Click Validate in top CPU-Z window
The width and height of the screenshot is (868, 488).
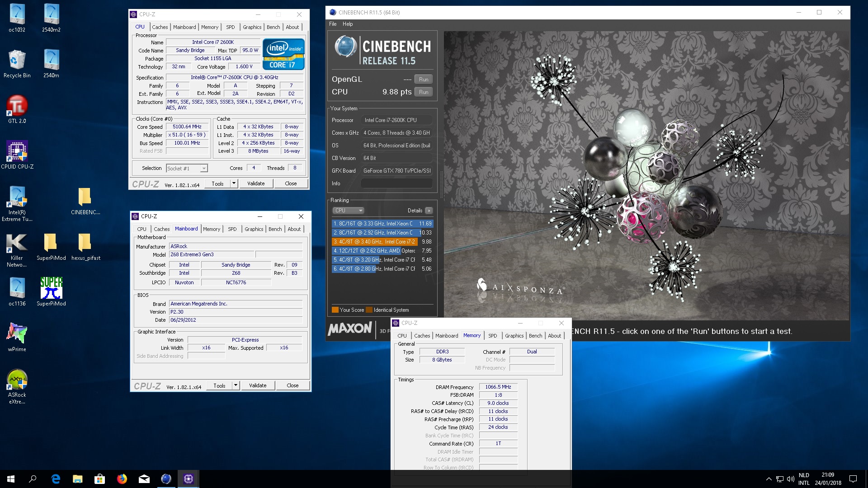point(256,183)
